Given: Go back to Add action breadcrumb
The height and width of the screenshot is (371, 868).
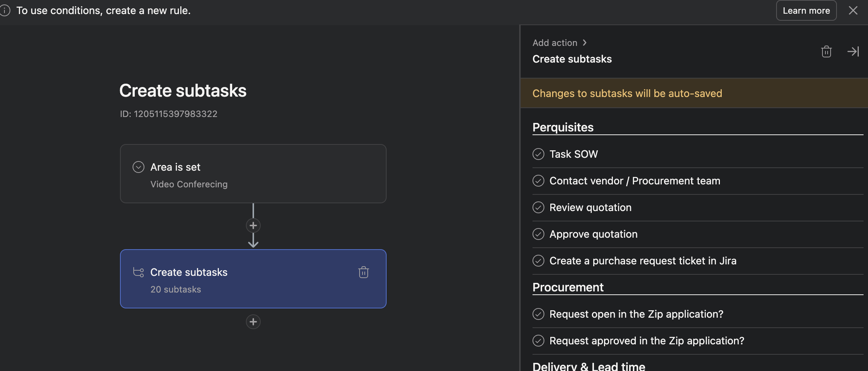Looking at the screenshot, I should click(x=555, y=43).
